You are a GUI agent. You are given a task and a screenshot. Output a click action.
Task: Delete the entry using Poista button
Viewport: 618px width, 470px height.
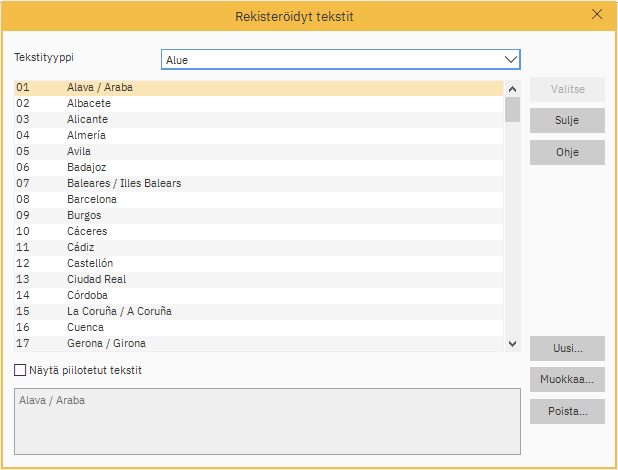(x=567, y=411)
